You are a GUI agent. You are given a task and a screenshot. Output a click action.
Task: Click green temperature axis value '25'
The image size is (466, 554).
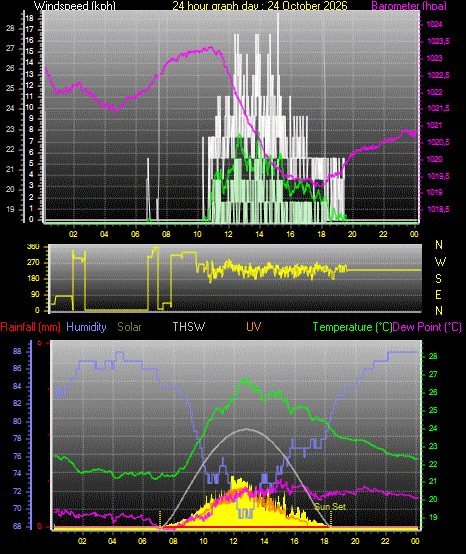(433, 410)
